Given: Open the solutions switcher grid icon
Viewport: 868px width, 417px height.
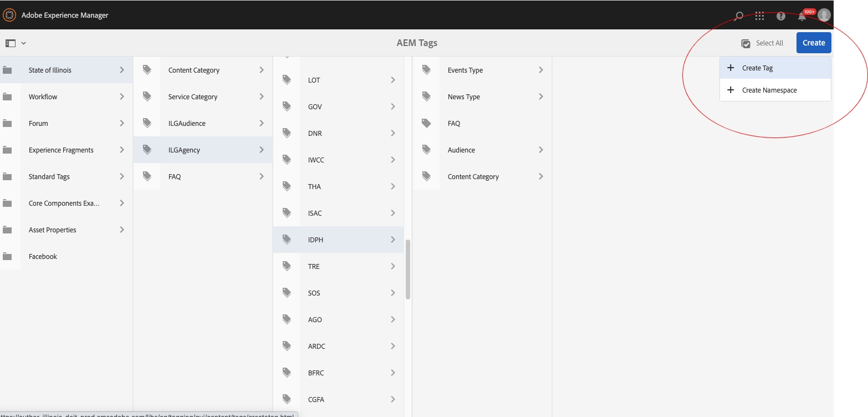Looking at the screenshot, I should (759, 15).
